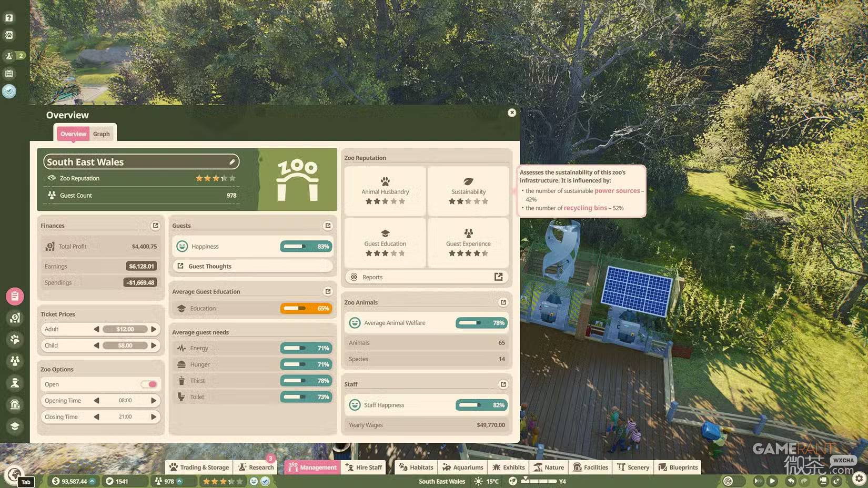This screenshot has width=868, height=488.
Task: Decrease the Adult ticket price
Action: [x=96, y=329]
